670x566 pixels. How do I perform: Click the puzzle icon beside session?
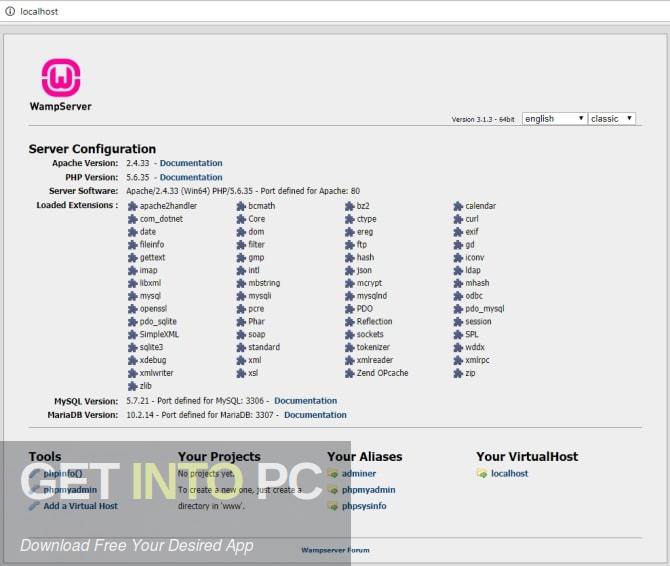click(458, 322)
